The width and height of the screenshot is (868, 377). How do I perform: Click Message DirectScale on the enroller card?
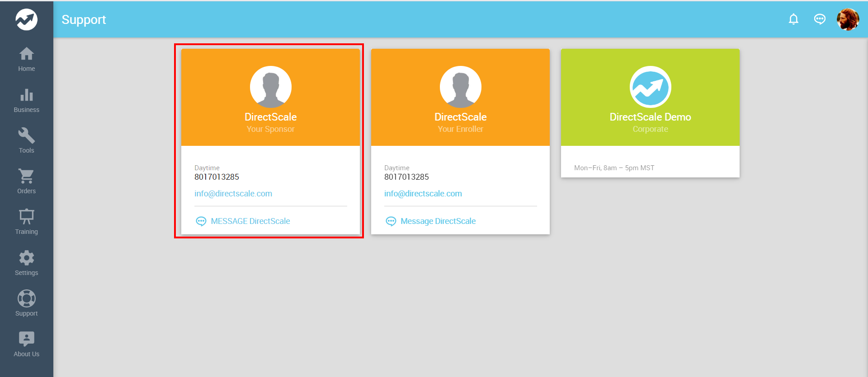point(438,221)
